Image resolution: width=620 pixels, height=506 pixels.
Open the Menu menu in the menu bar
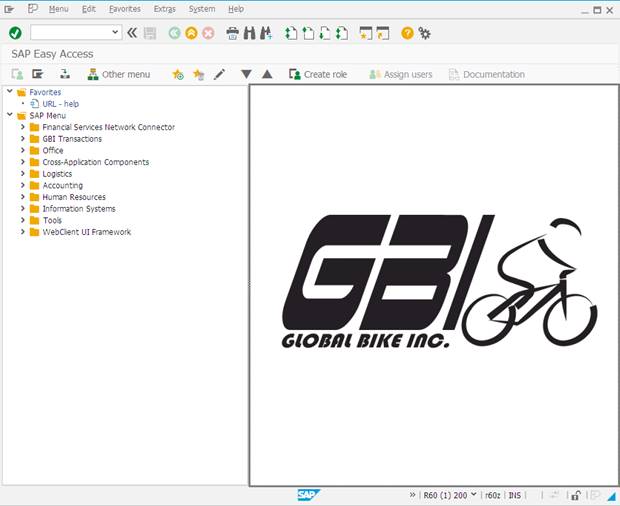pyautogui.click(x=59, y=9)
